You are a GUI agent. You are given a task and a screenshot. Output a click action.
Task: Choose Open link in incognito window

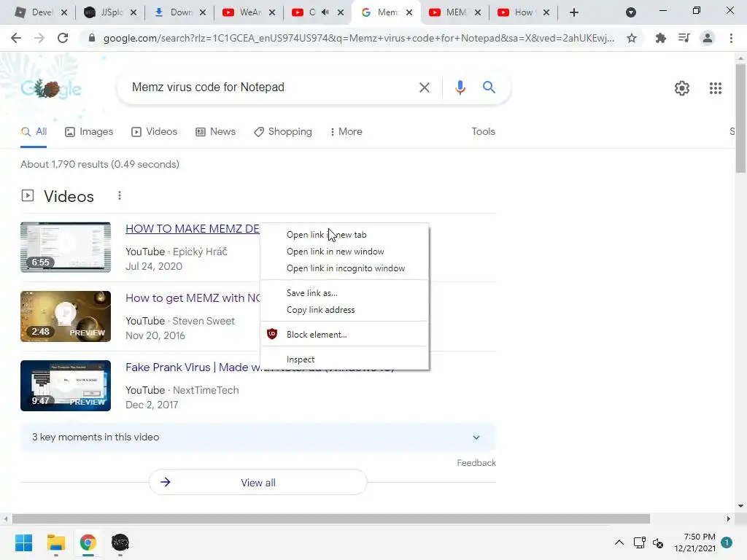coord(345,268)
